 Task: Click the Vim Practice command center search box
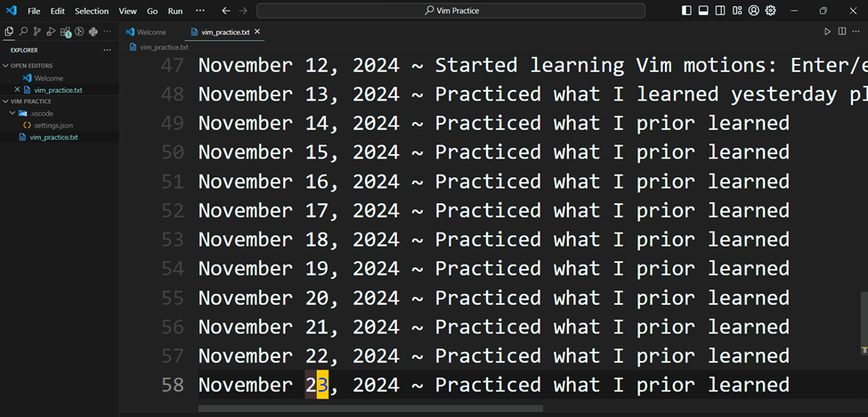coord(451,11)
